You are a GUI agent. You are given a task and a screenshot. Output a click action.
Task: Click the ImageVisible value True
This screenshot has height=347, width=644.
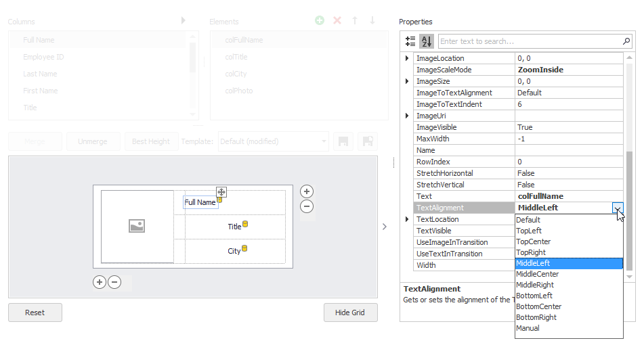click(569, 127)
